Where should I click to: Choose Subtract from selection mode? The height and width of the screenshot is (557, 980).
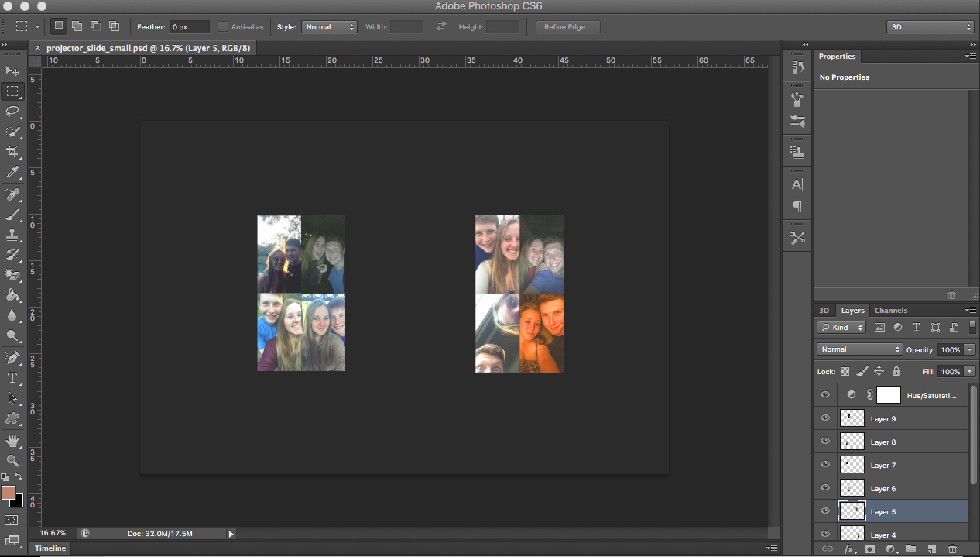(95, 26)
